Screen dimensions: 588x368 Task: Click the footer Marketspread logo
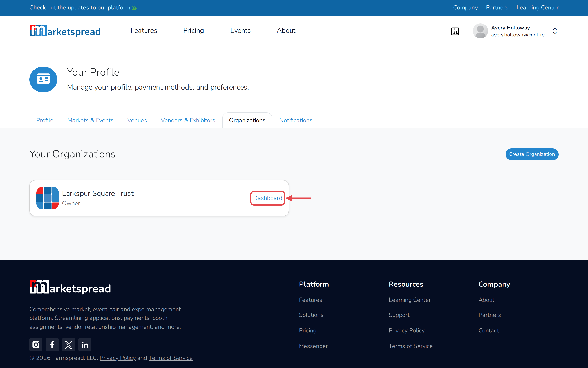[x=70, y=287]
